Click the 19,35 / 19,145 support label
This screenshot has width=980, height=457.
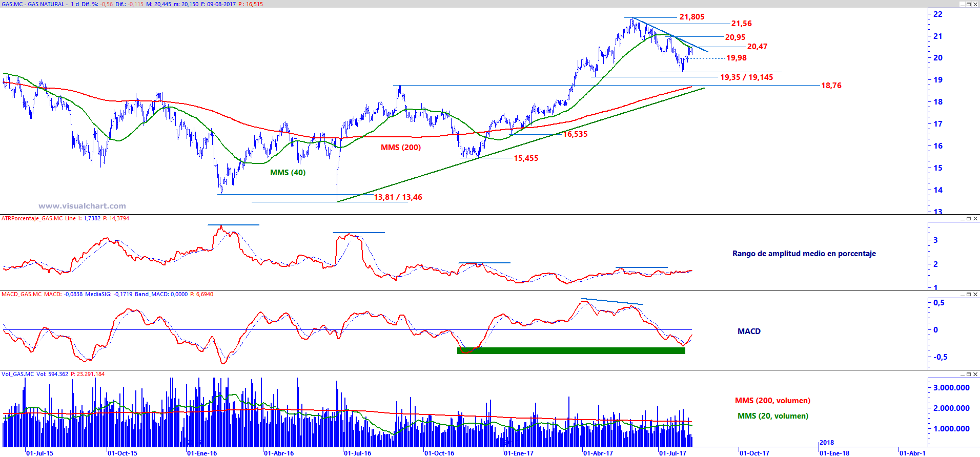(747, 77)
